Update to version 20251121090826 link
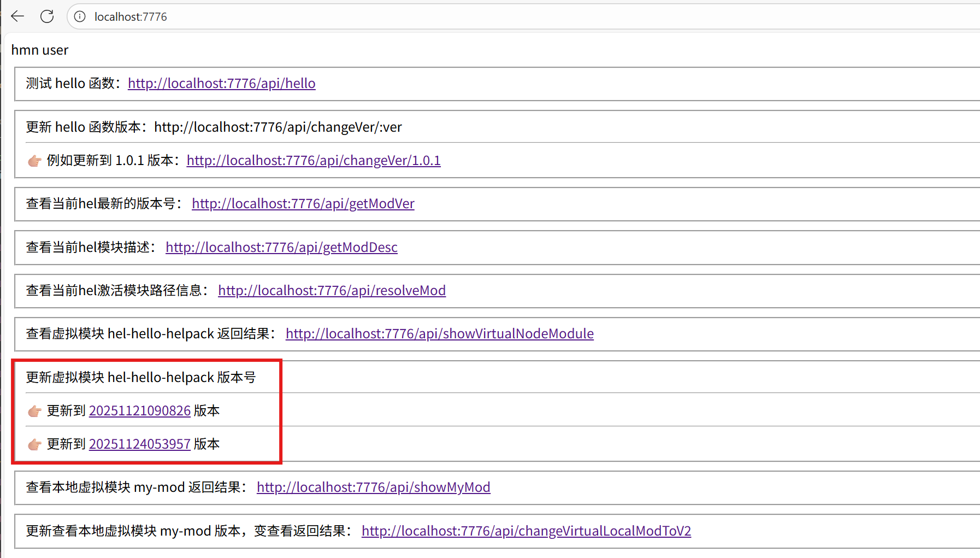 point(139,410)
